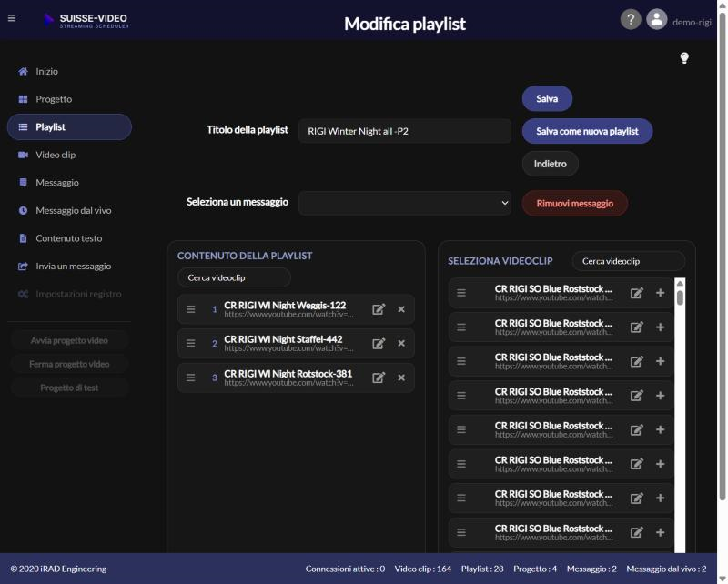Viewport: 728px width, 584px height.
Task: Click 'Playlist : 28' in footer
Action: click(482, 569)
